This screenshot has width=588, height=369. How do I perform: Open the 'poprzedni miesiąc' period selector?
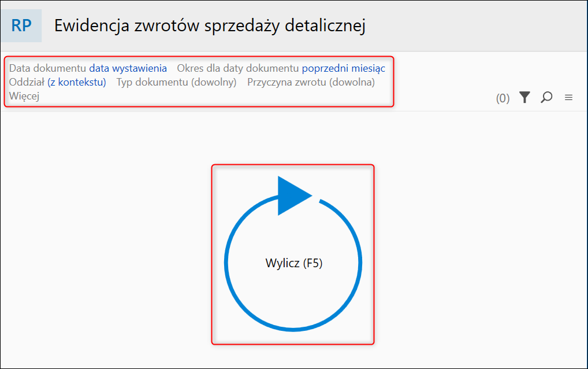[x=343, y=68]
